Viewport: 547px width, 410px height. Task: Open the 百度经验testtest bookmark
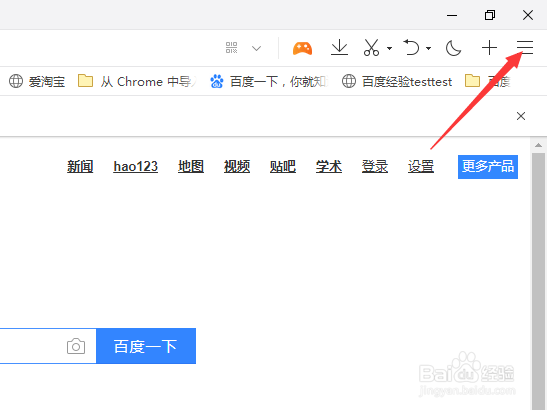pos(397,81)
